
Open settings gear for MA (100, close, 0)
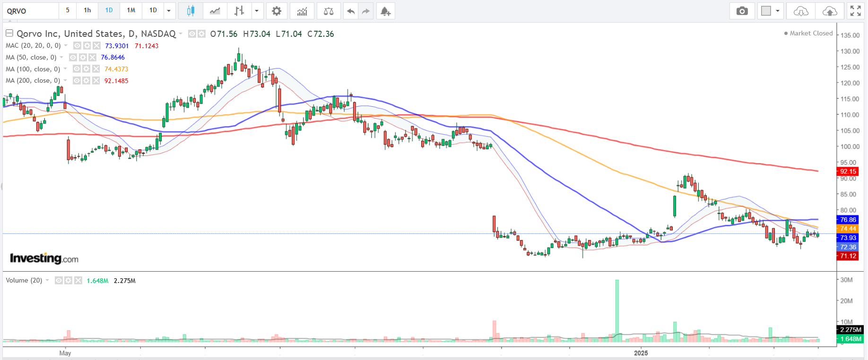86,69
